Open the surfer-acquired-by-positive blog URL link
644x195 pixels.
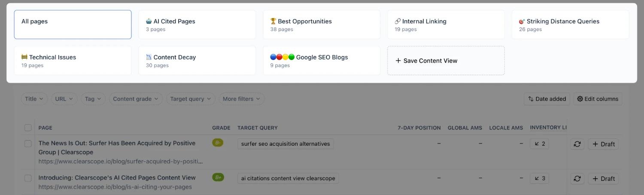121,162
